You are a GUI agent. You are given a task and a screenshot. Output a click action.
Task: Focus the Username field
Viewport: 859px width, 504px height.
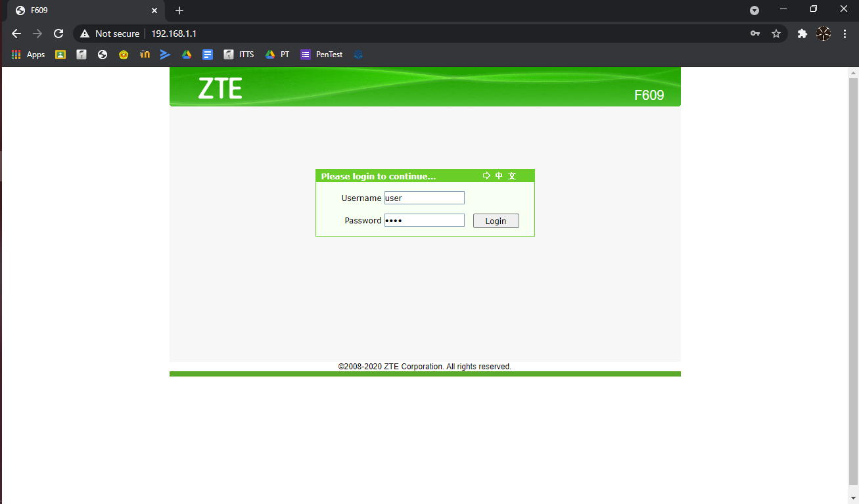pyautogui.click(x=425, y=198)
